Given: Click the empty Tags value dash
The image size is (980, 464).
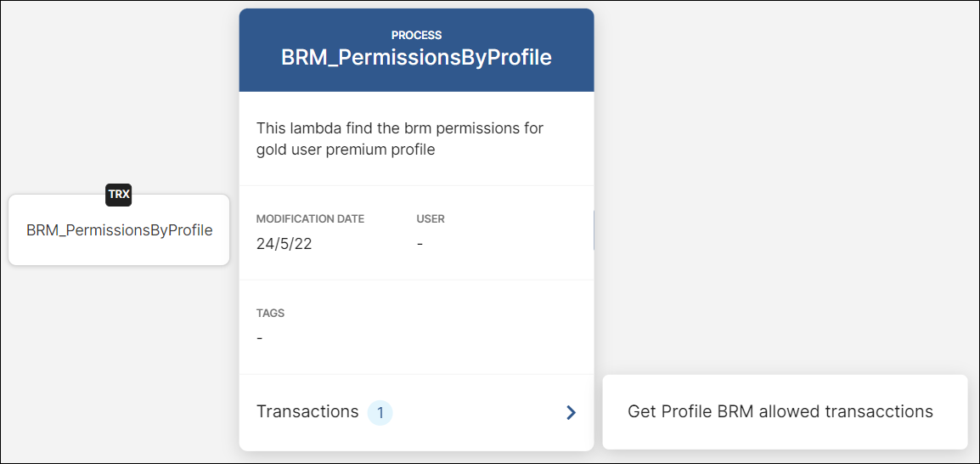Looking at the screenshot, I should 260,338.
